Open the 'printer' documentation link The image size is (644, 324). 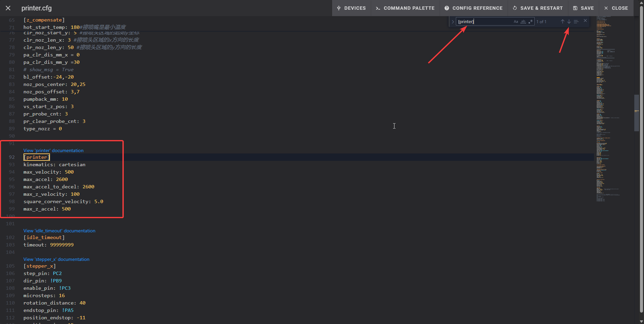point(53,150)
